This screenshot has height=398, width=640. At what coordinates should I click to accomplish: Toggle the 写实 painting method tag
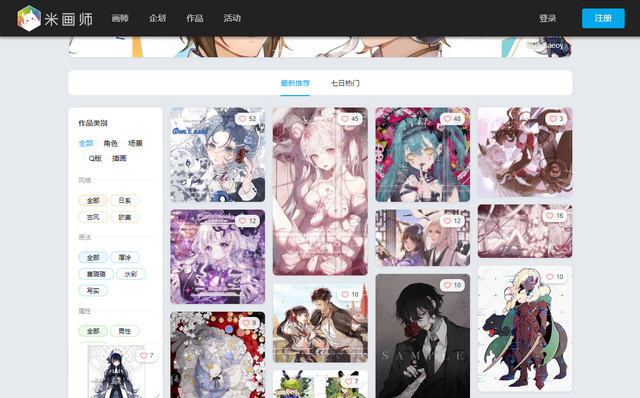point(93,291)
